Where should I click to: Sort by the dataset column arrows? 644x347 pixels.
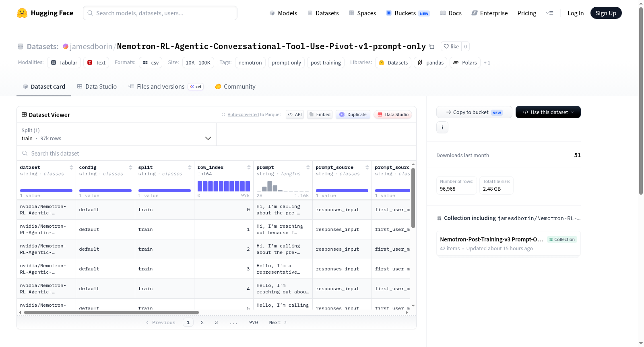click(x=71, y=167)
